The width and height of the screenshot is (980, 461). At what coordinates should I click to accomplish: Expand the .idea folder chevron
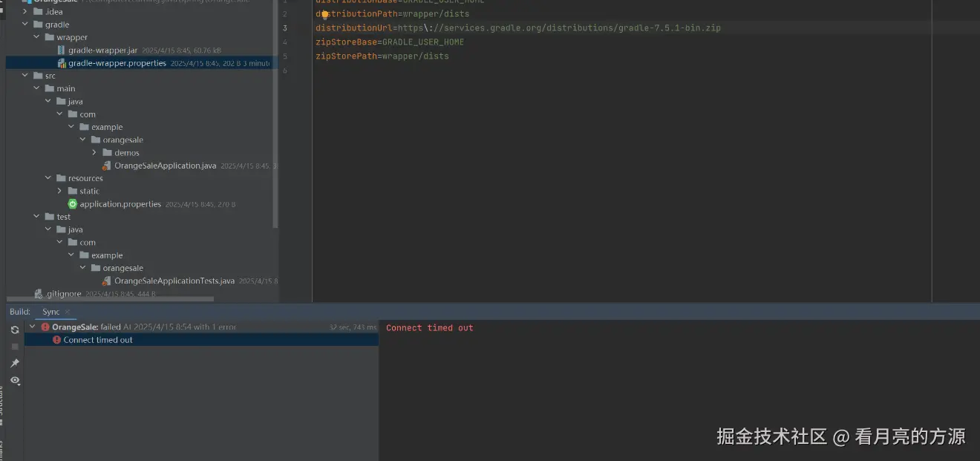pyautogui.click(x=25, y=12)
